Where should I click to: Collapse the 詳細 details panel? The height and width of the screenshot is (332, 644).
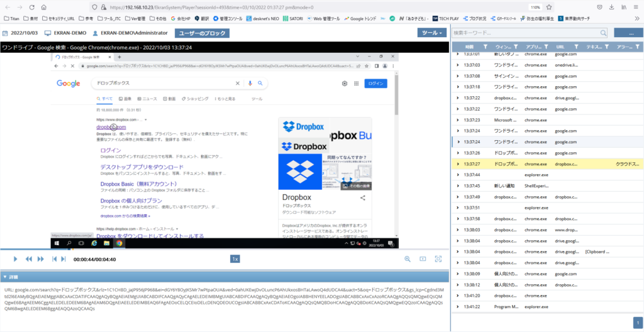[x=4, y=277]
